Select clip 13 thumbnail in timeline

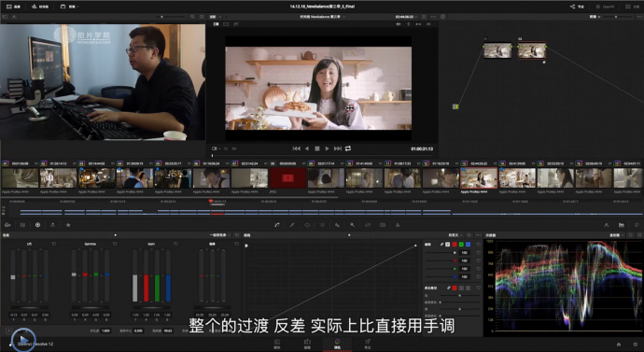click(x=479, y=177)
